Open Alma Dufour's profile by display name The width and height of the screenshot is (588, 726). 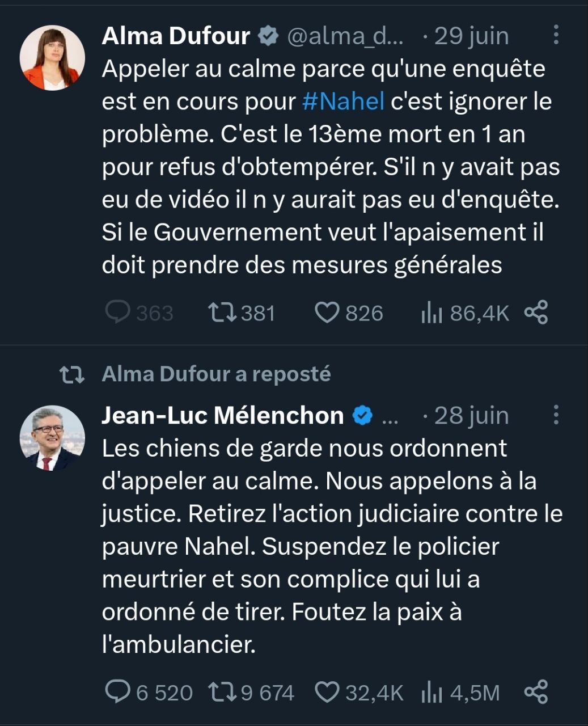pyautogui.click(x=176, y=36)
